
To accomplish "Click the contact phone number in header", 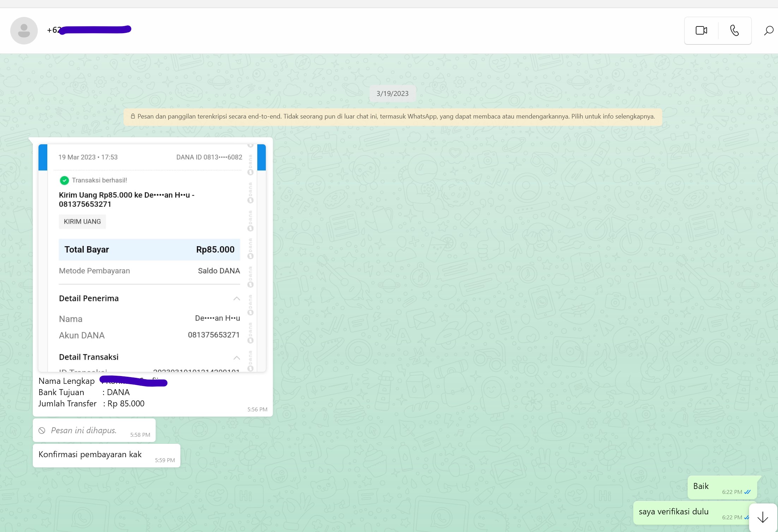I will coord(89,30).
